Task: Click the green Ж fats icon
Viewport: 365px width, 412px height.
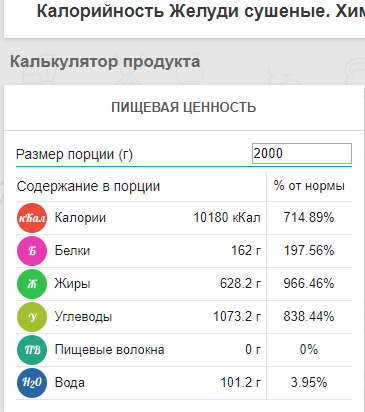Action: pyautogui.click(x=32, y=284)
